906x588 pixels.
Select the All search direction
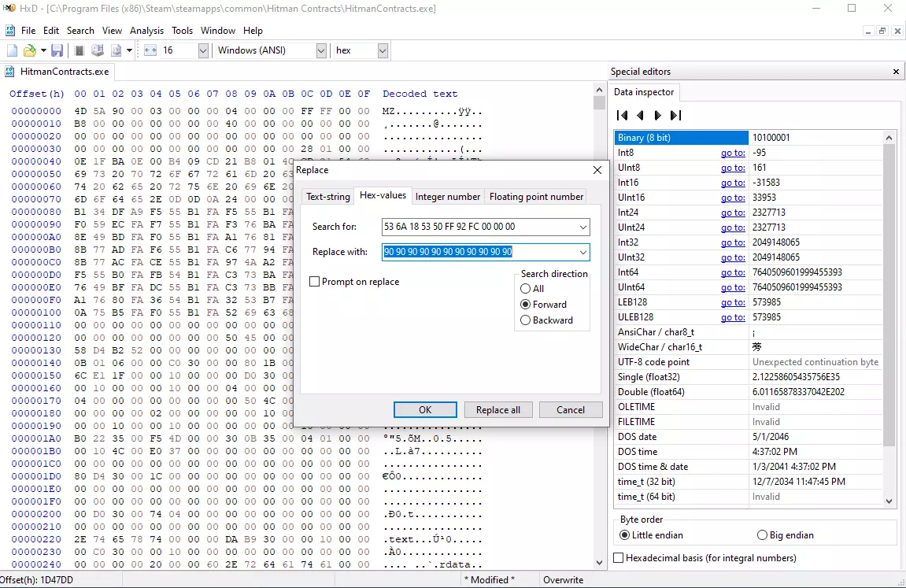click(532, 289)
